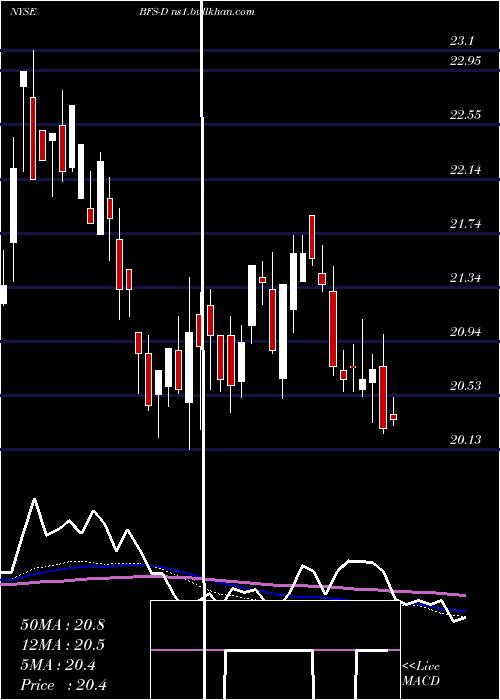The height and width of the screenshot is (700, 500).
Task: Click the 23.1 price level label
Action: click(462, 42)
